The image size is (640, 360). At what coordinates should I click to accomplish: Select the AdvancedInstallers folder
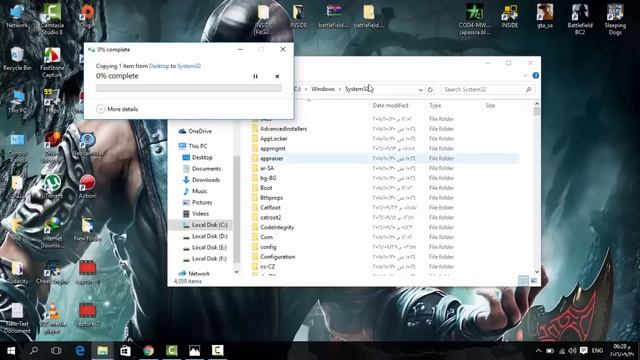click(283, 129)
